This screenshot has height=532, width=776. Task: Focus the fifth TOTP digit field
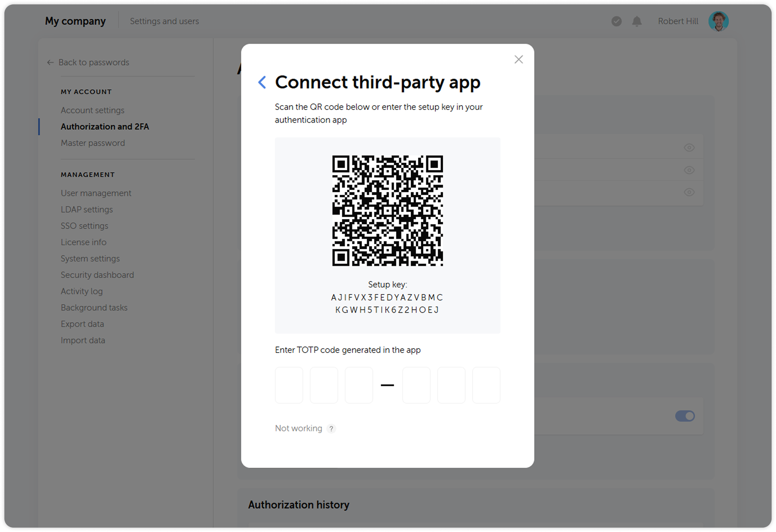click(451, 385)
